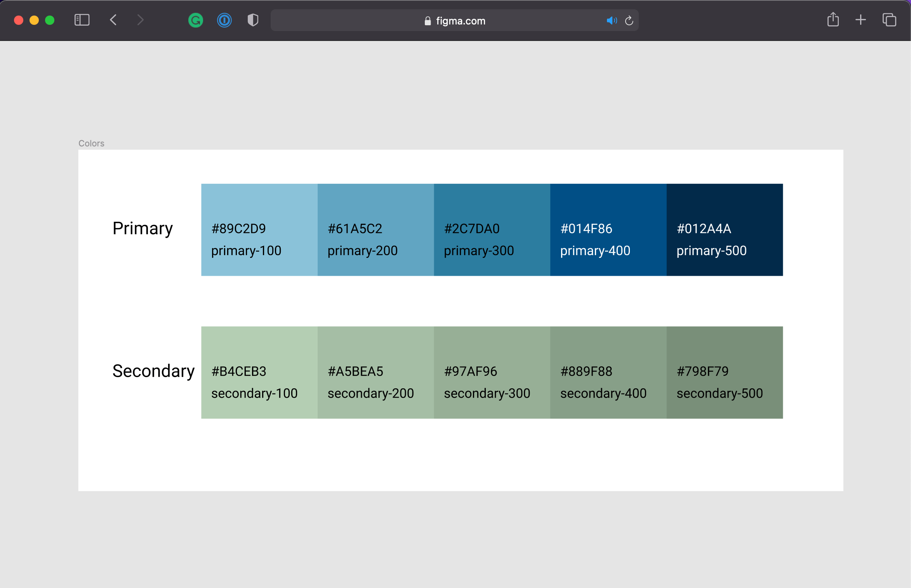Screen dimensions: 911x588
Task: Navigate forward using browser forward arrow
Action: [141, 21]
